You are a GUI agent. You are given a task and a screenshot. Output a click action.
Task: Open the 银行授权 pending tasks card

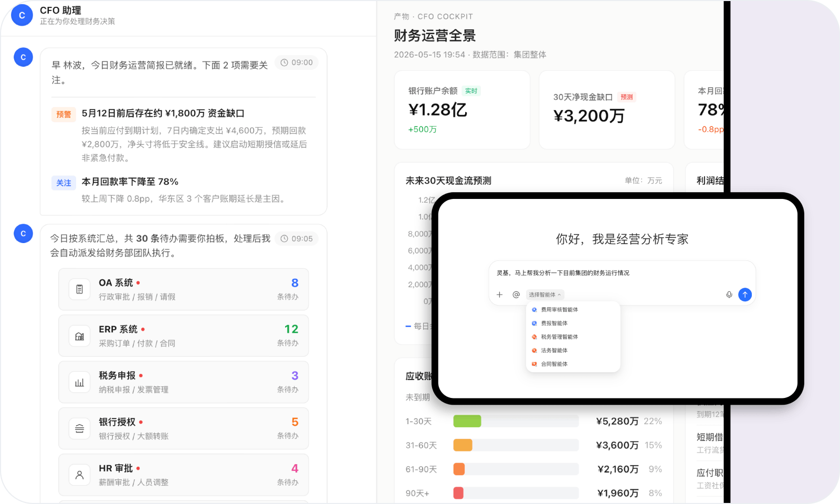[x=184, y=429]
